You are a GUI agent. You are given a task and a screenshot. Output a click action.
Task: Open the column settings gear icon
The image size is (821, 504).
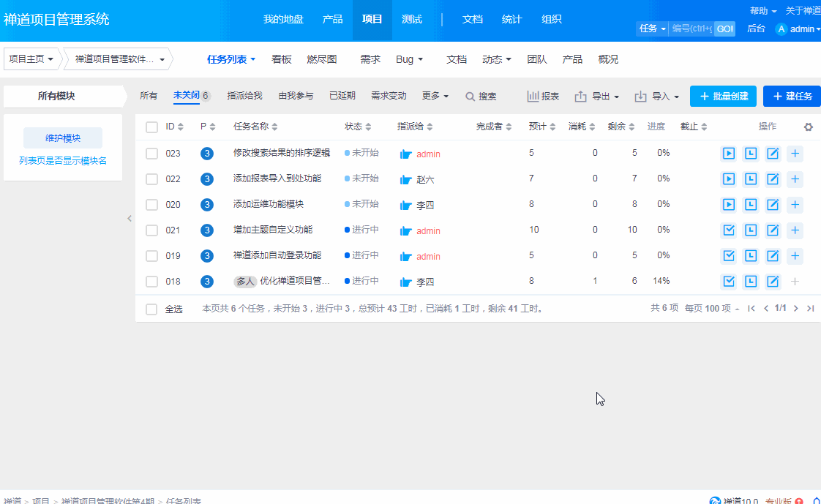[x=808, y=127]
